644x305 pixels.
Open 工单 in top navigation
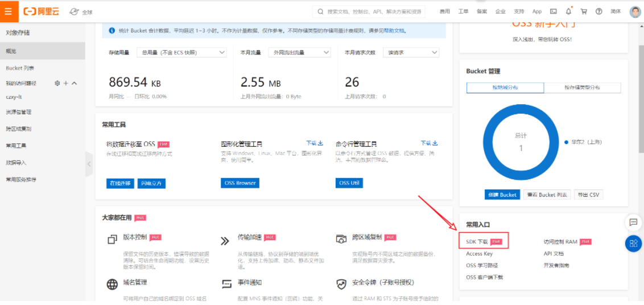[x=463, y=11]
